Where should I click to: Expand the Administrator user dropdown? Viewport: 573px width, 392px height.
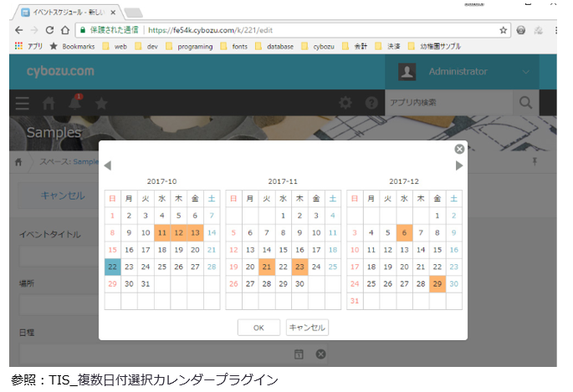[x=462, y=72]
